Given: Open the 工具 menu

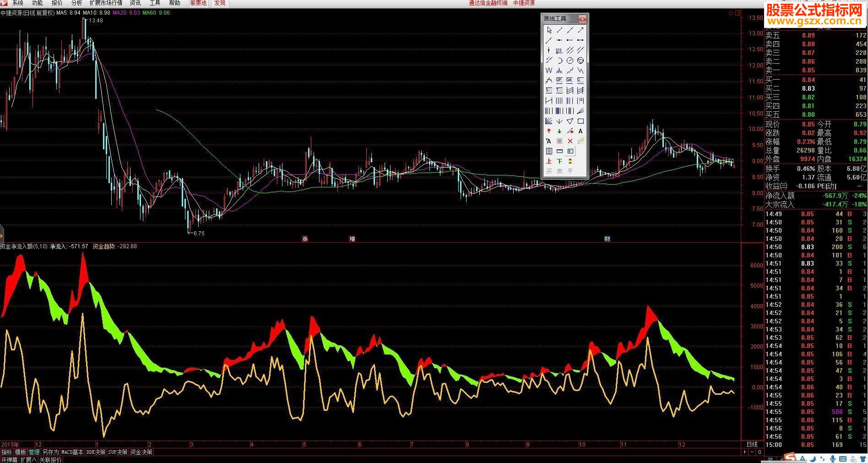Looking at the screenshot, I should pos(155,3).
